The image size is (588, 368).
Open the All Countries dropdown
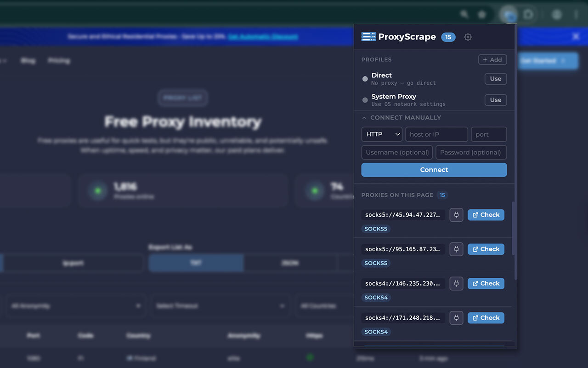[324, 306]
